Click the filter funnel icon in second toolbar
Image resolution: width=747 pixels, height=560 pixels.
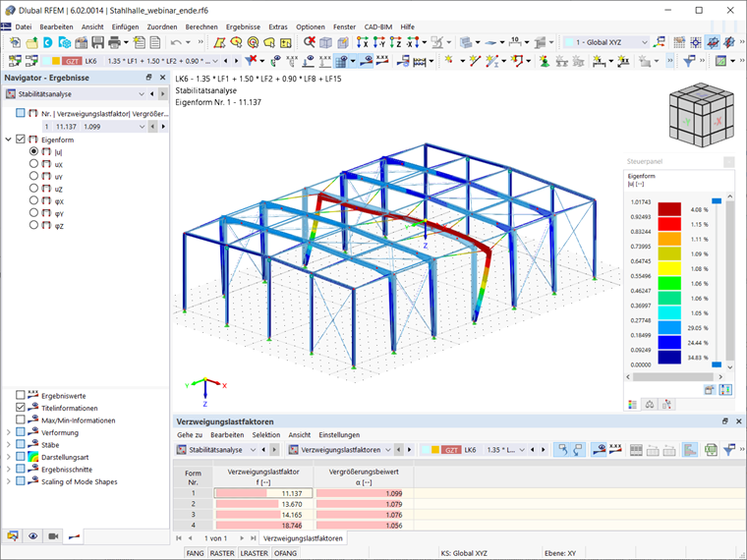(251, 61)
